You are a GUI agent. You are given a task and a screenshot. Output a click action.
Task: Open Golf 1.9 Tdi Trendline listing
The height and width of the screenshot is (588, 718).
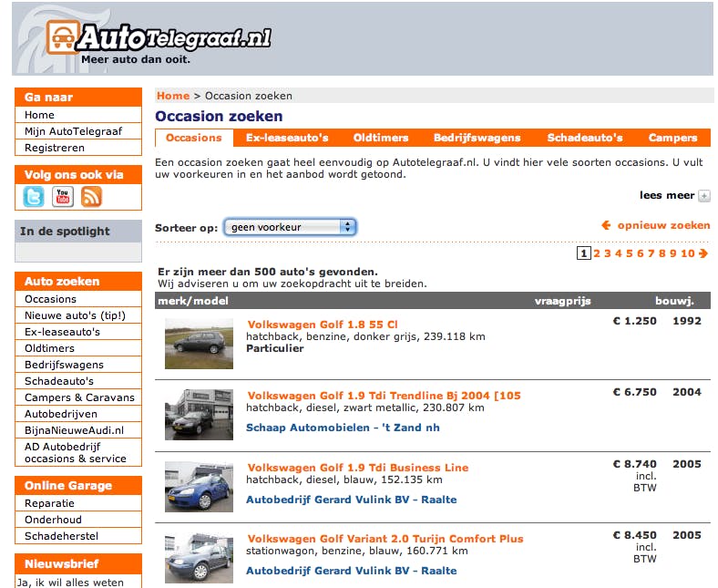point(385,396)
